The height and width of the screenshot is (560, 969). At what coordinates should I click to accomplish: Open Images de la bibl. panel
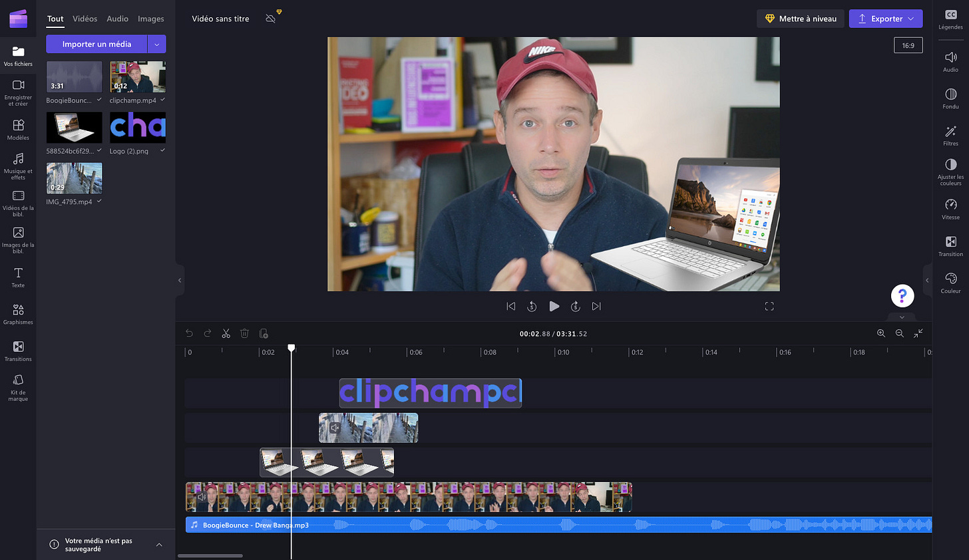coord(18,240)
